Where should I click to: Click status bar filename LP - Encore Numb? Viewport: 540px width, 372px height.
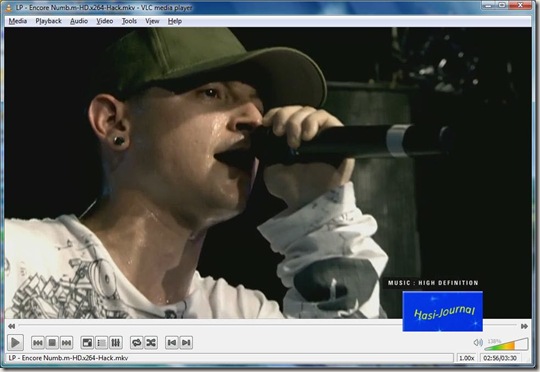coord(68,358)
